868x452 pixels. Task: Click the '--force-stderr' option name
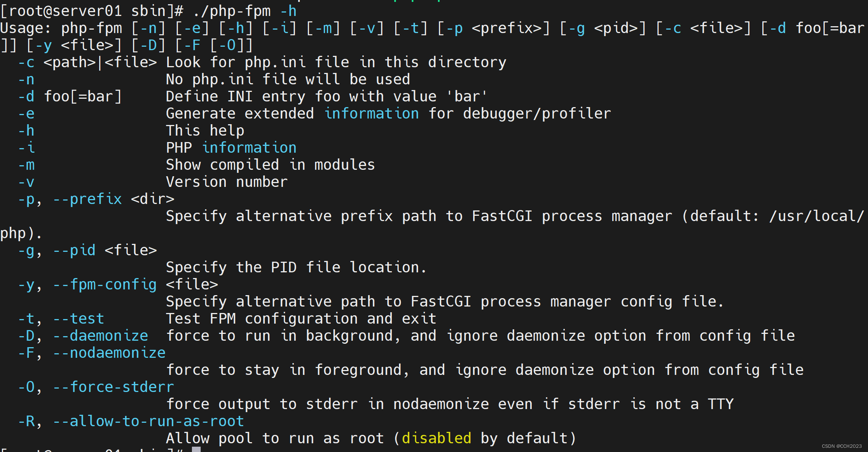(114, 387)
